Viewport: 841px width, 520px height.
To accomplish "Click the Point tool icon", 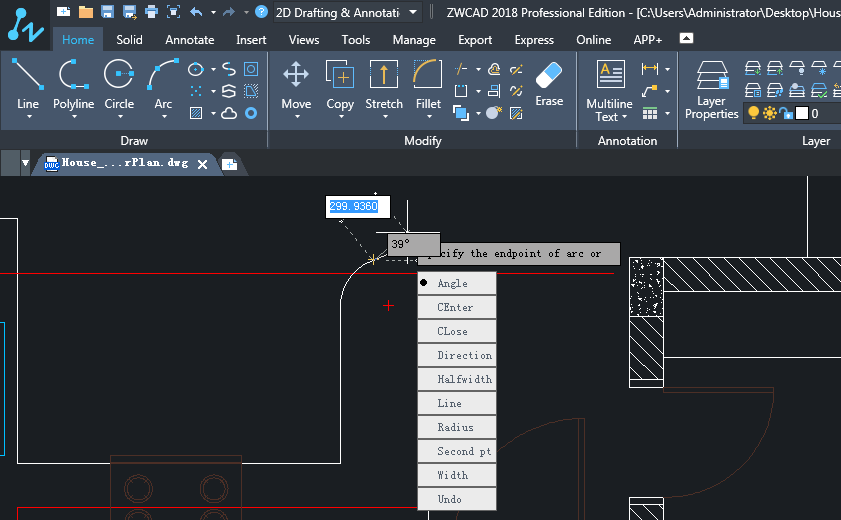I will pyautogui.click(x=196, y=91).
